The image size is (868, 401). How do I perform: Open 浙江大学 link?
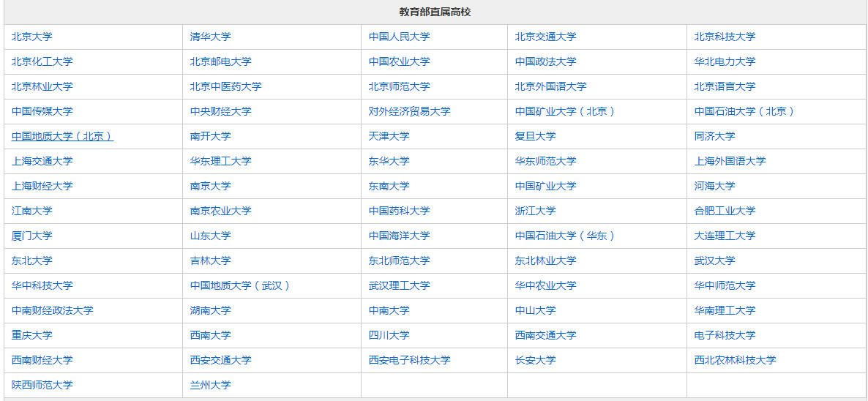click(x=535, y=211)
